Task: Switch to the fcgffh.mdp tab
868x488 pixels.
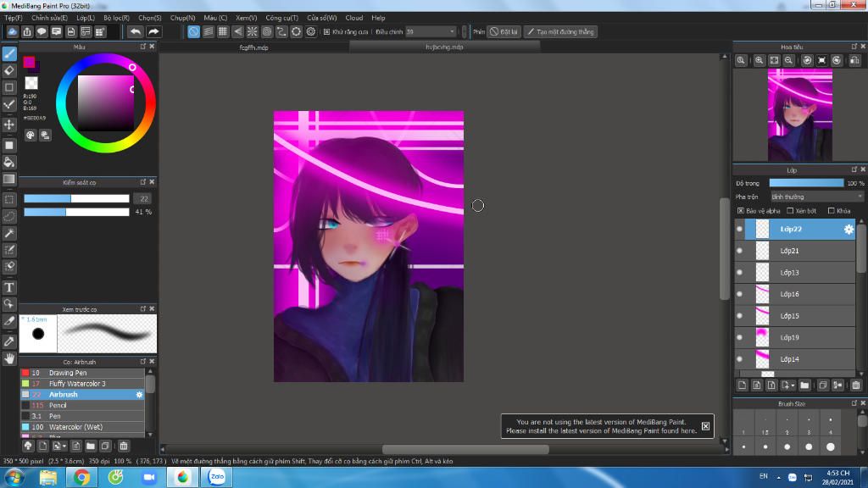Action: 253,47
